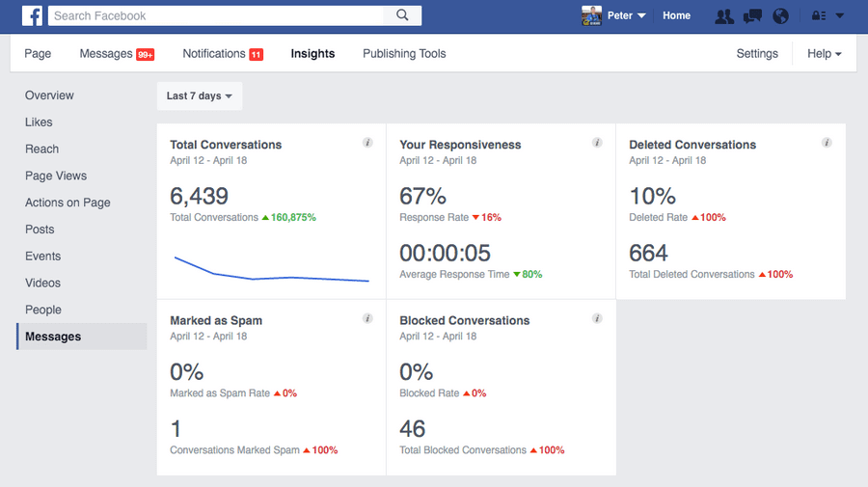Open the page Settings
The image size is (868, 487).
757,54
